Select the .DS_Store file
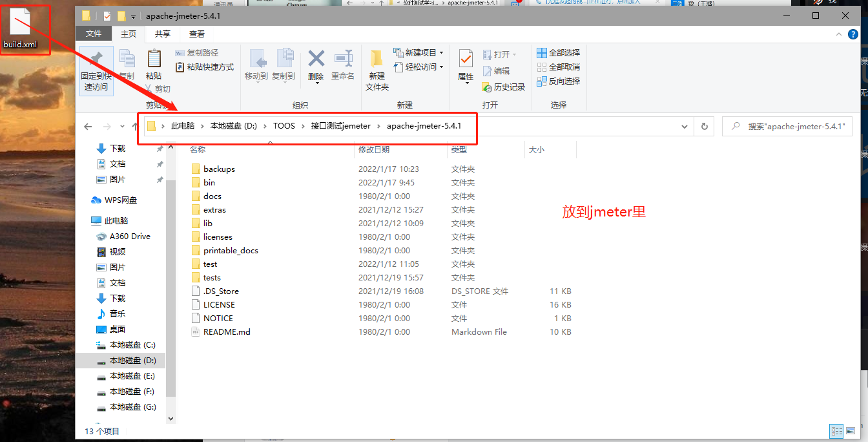The height and width of the screenshot is (442, 868). 221,291
